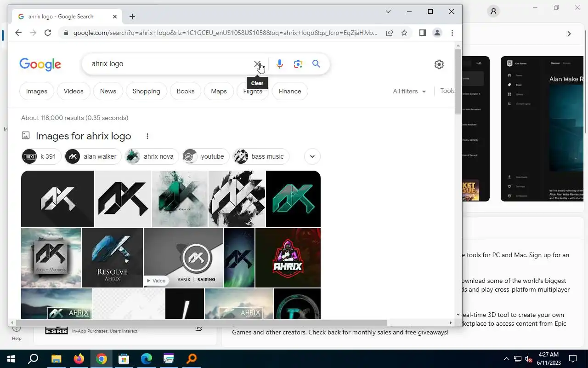Click the horizontal page scrollbar

(201, 323)
